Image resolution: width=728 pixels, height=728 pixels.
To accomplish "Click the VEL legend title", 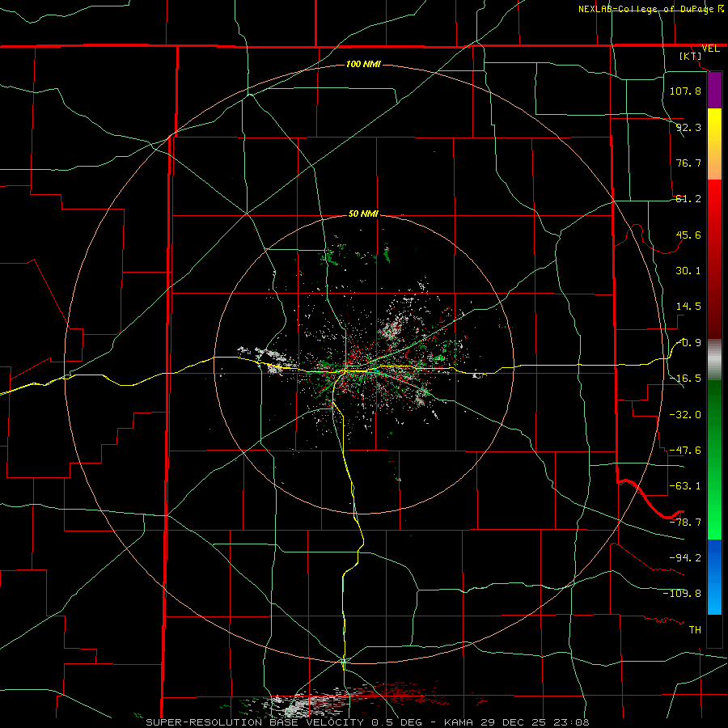I will coord(711,49).
